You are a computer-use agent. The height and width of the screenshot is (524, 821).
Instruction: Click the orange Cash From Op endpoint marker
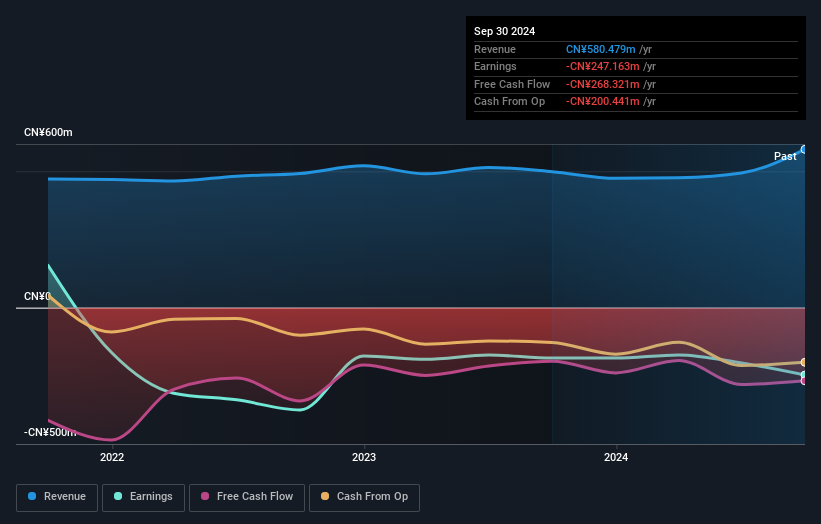pos(804,362)
